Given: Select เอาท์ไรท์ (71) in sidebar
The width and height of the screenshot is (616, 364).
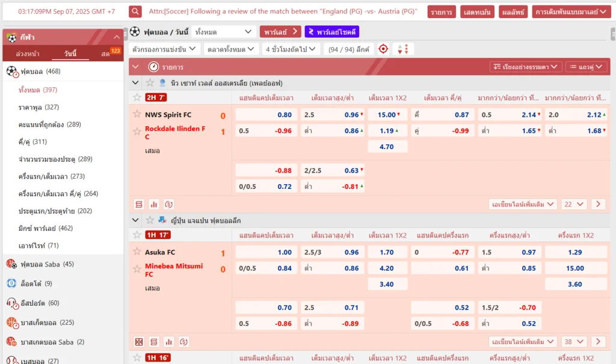Looking at the screenshot, I should pos(38,245).
